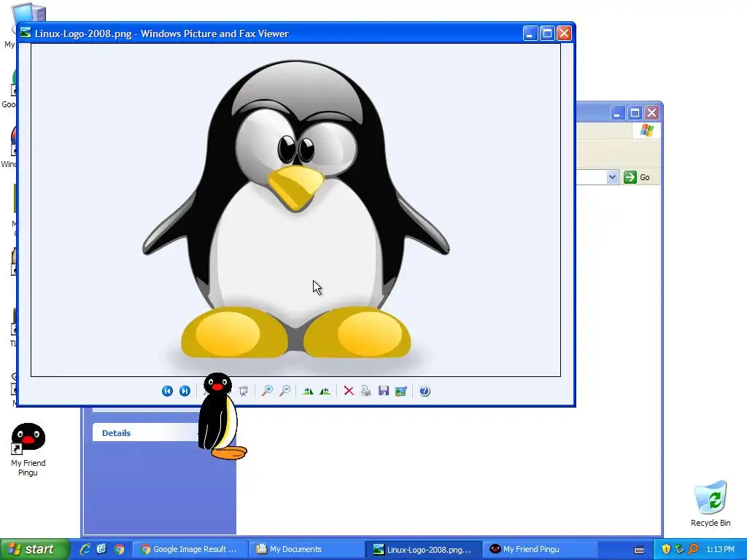Image resolution: width=747 pixels, height=560 pixels.
Task: Open image for editing from viewer toolbar
Action: (x=400, y=391)
